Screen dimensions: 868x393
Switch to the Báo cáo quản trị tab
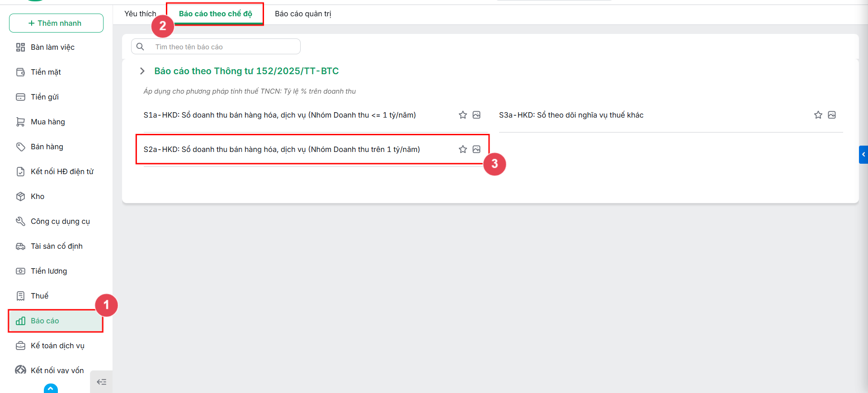pyautogui.click(x=303, y=14)
